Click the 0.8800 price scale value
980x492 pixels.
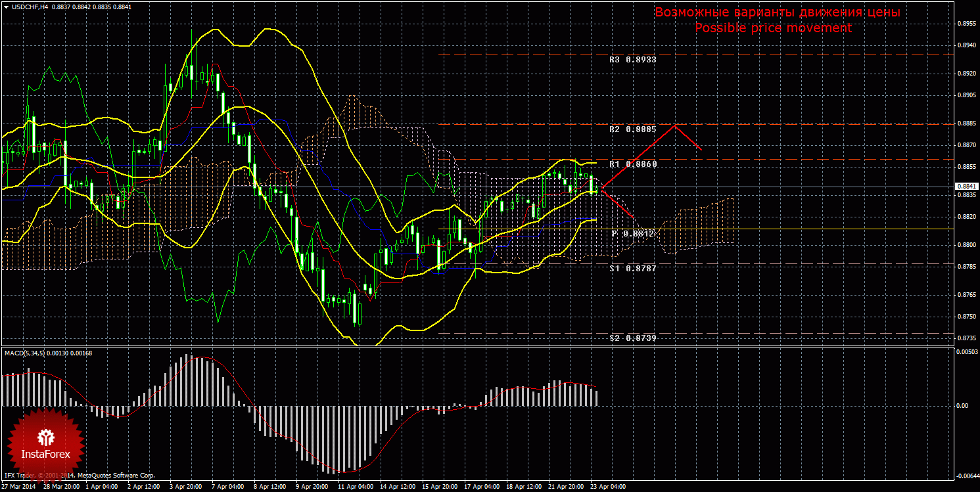coord(967,245)
